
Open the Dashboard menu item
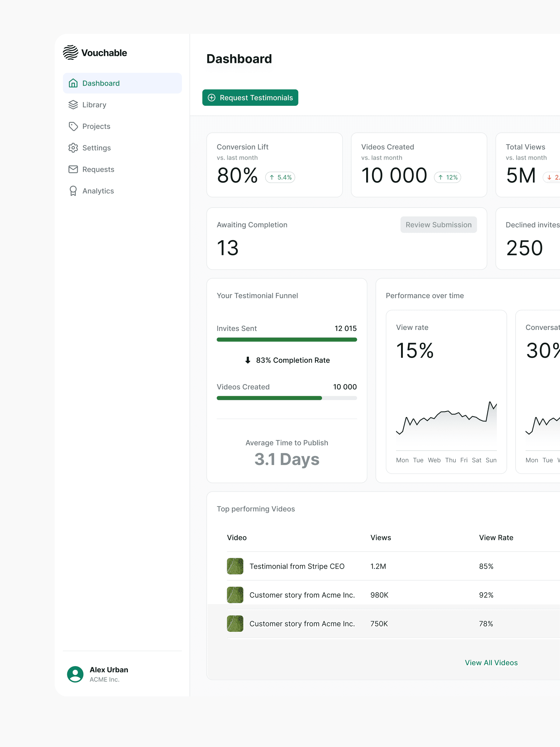click(122, 83)
